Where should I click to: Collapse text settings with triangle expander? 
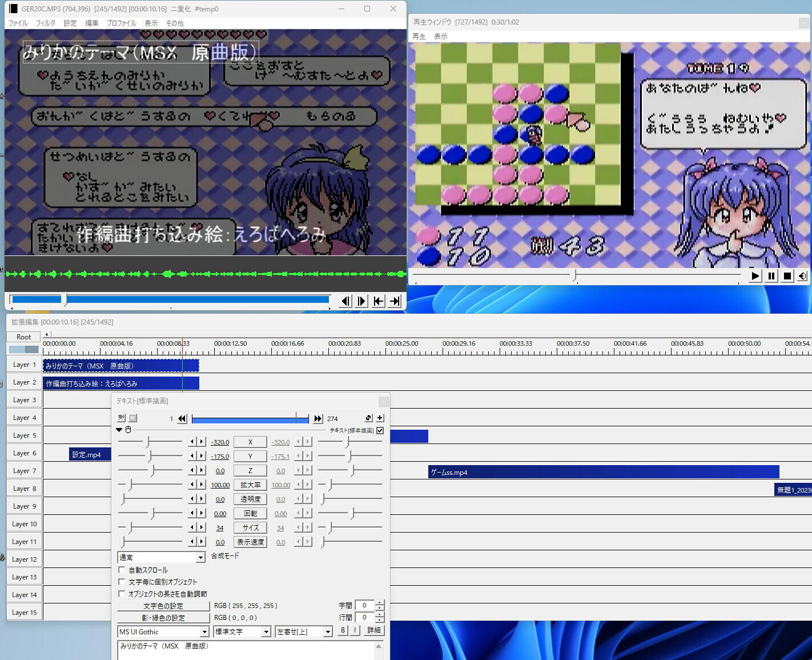[119, 430]
